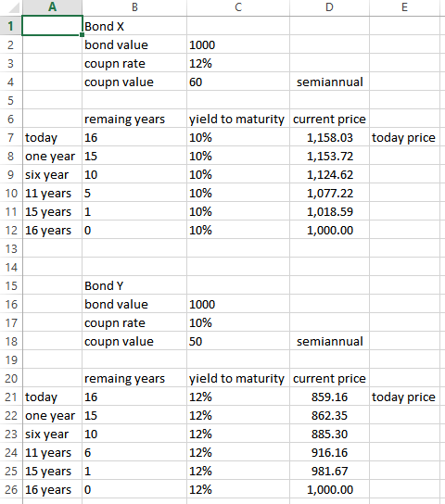This screenshot has height=504, width=445.
Task: Select column B header
Action: click(134, 7)
